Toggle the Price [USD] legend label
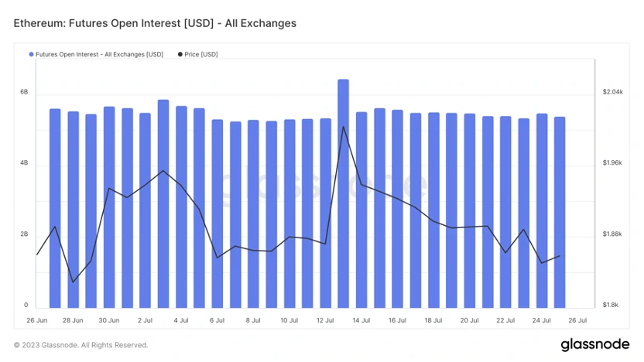This screenshot has height=362, width=644. click(x=201, y=55)
